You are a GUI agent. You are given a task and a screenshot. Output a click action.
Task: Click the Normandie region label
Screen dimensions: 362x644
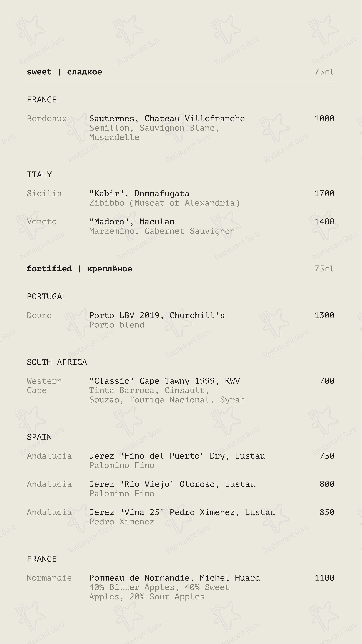click(49, 578)
